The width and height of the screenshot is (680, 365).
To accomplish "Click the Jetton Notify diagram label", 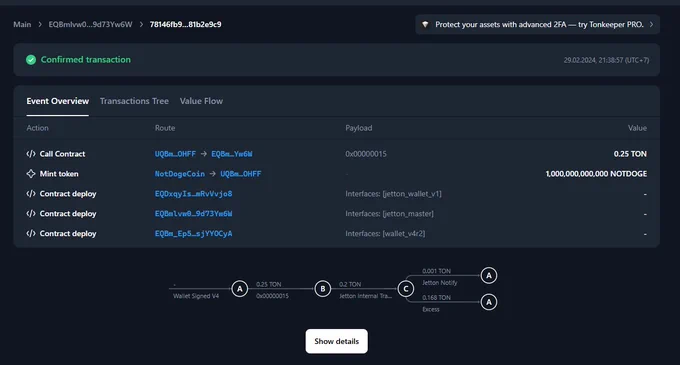I will (x=440, y=283).
